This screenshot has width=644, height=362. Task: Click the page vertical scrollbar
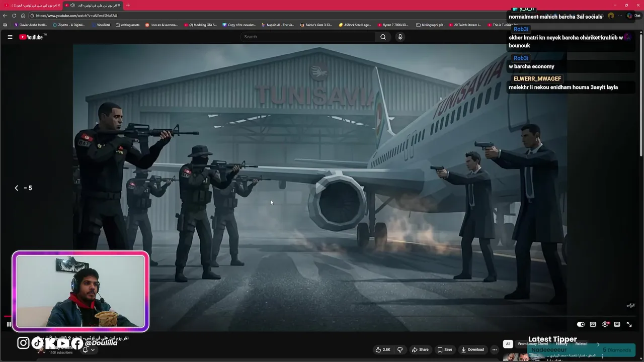(x=641, y=96)
